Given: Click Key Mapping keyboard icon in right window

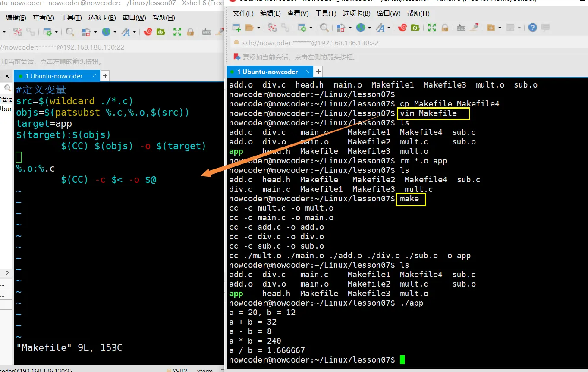Looking at the screenshot, I should [461, 28].
